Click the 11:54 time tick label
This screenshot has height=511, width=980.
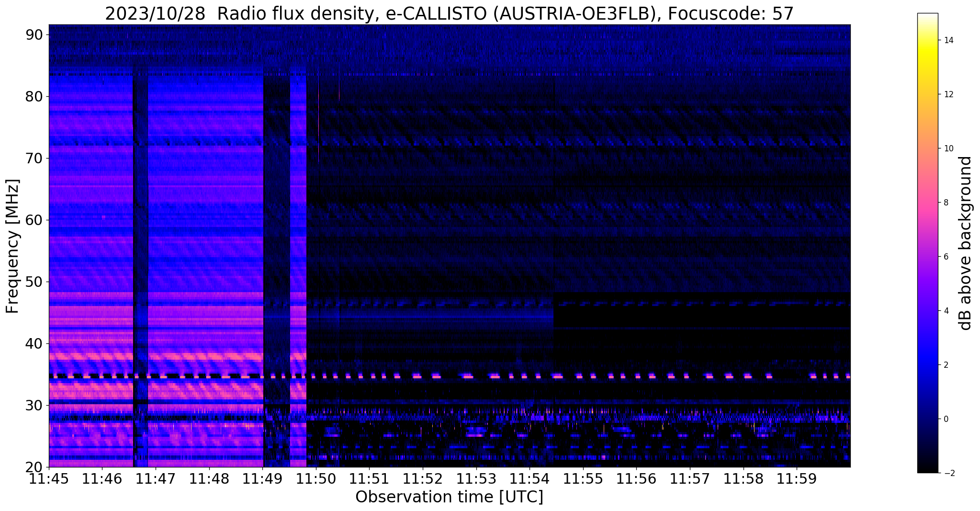[529, 479]
